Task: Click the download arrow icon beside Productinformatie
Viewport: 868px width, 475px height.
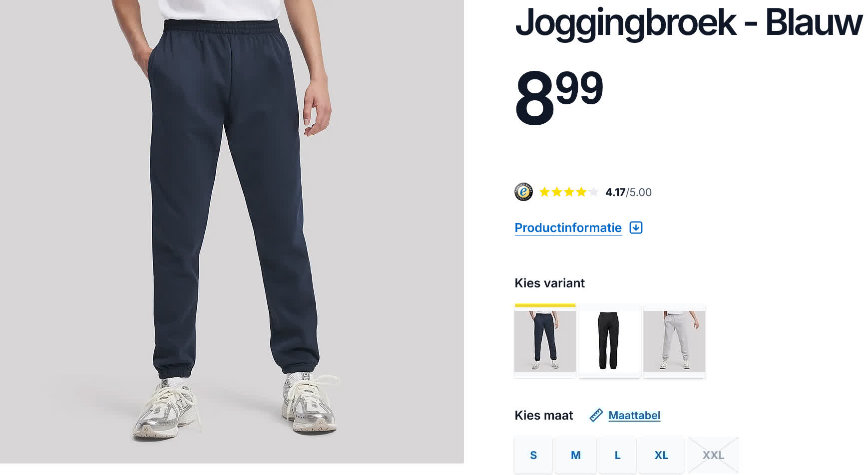Action: [x=636, y=228]
